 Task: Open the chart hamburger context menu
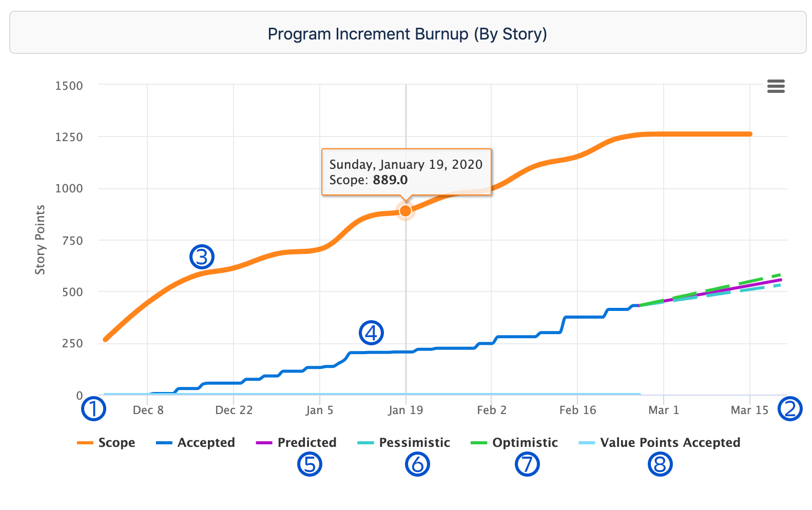pyautogui.click(x=776, y=86)
